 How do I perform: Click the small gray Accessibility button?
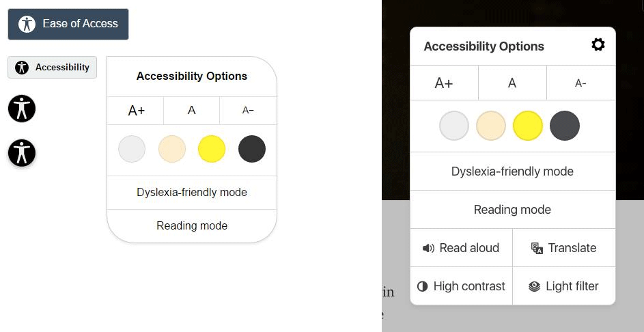52,68
